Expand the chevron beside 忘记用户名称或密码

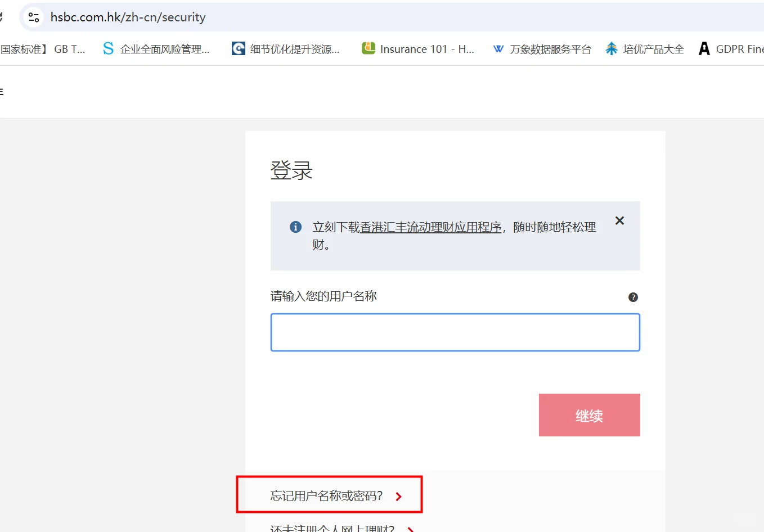click(x=399, y=496)
